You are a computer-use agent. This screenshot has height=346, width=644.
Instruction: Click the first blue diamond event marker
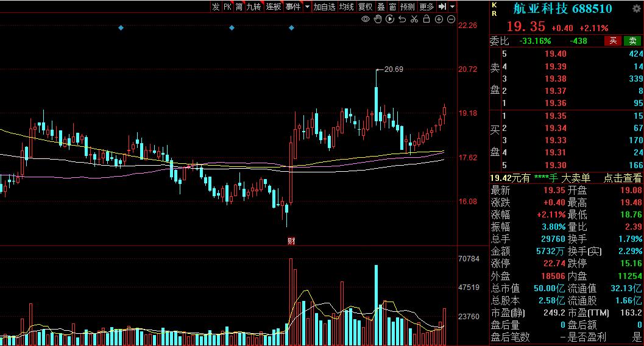tap(121, 28)
